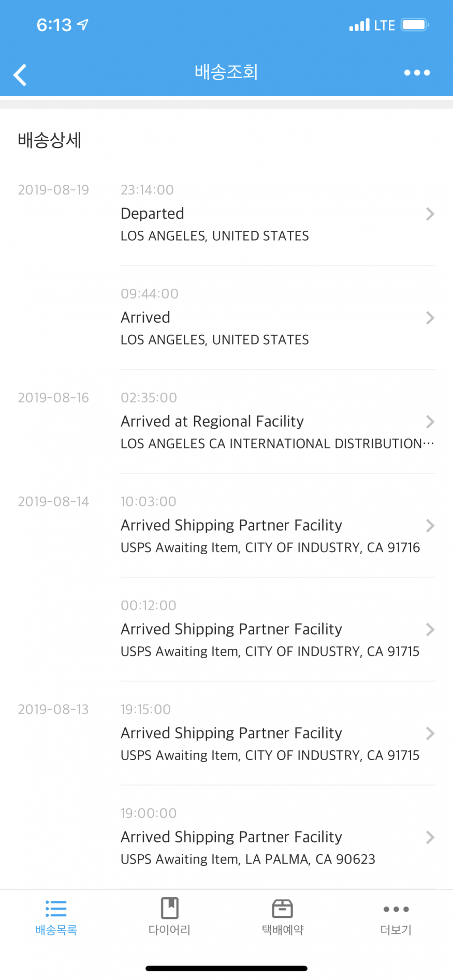The width and height of the screenshot is (453, 980).
Task: Tap the back arrow icon
Action: [x=20, y=75]
